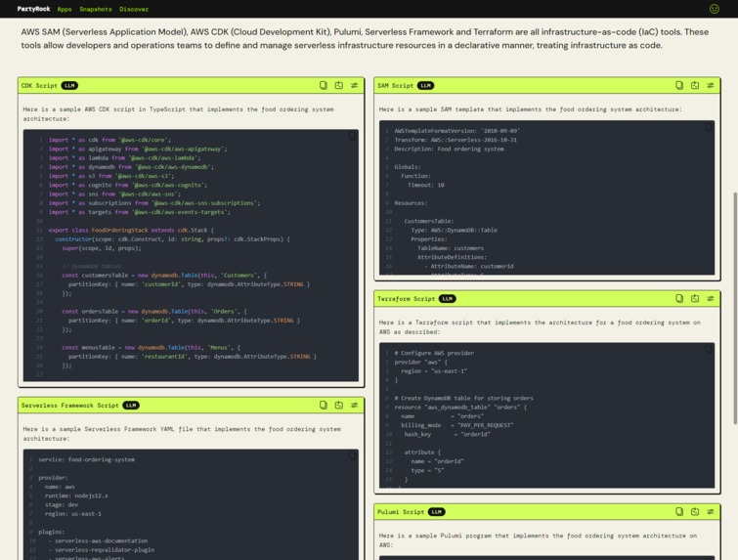738x560 pixels.
Task: Select the Serverless Framework Script title
Action: tap(70, 406)
